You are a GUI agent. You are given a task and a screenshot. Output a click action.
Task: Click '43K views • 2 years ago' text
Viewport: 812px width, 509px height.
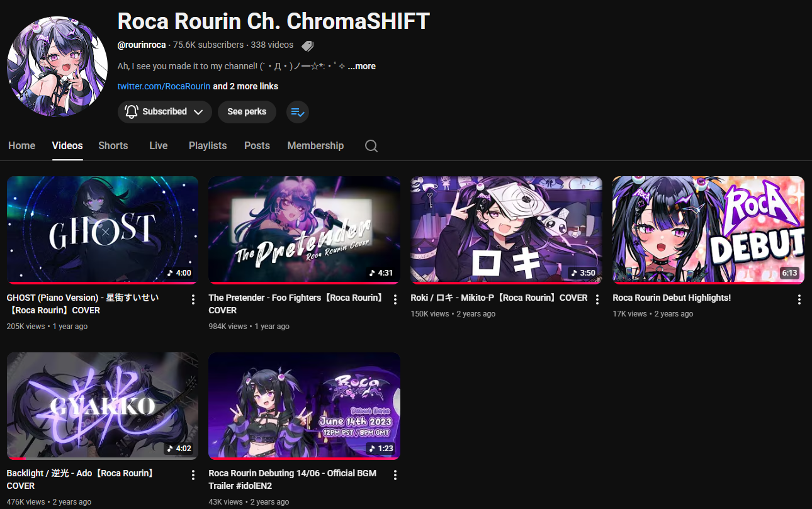click(249, 502)
